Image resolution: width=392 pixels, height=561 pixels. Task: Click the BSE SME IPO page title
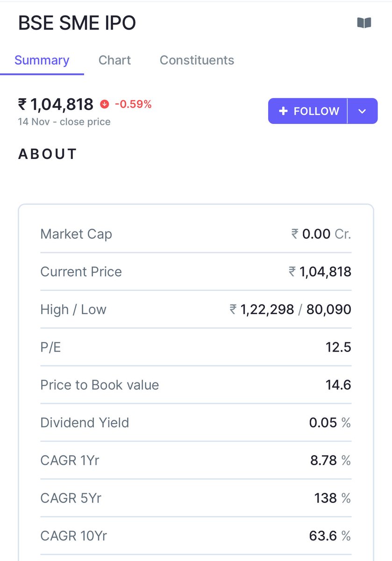[77, 23]
